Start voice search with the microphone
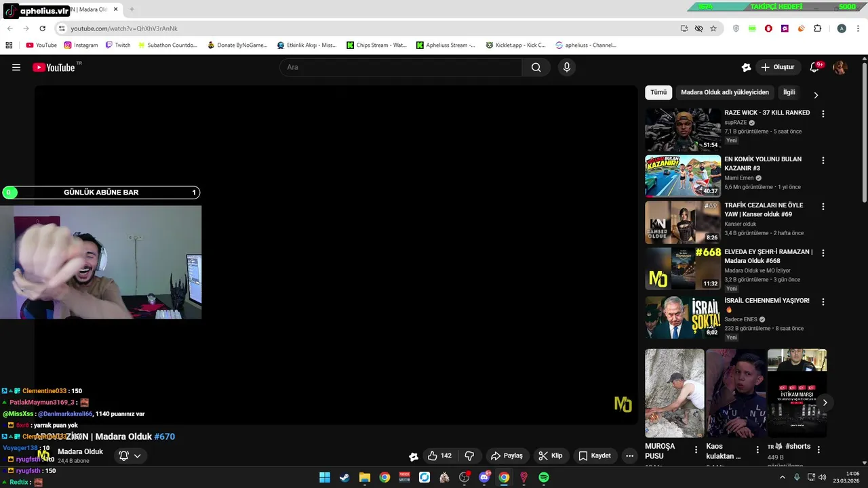 [567, 67]
